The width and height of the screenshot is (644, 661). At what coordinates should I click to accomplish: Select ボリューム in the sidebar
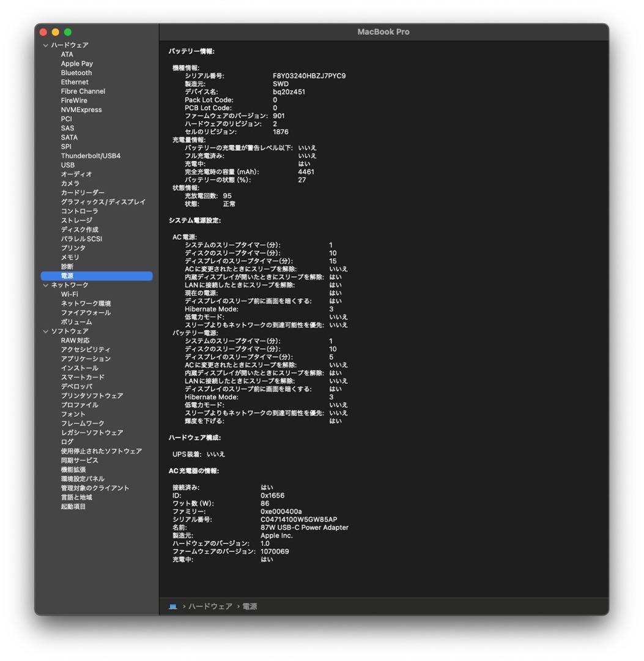(76, 323)
